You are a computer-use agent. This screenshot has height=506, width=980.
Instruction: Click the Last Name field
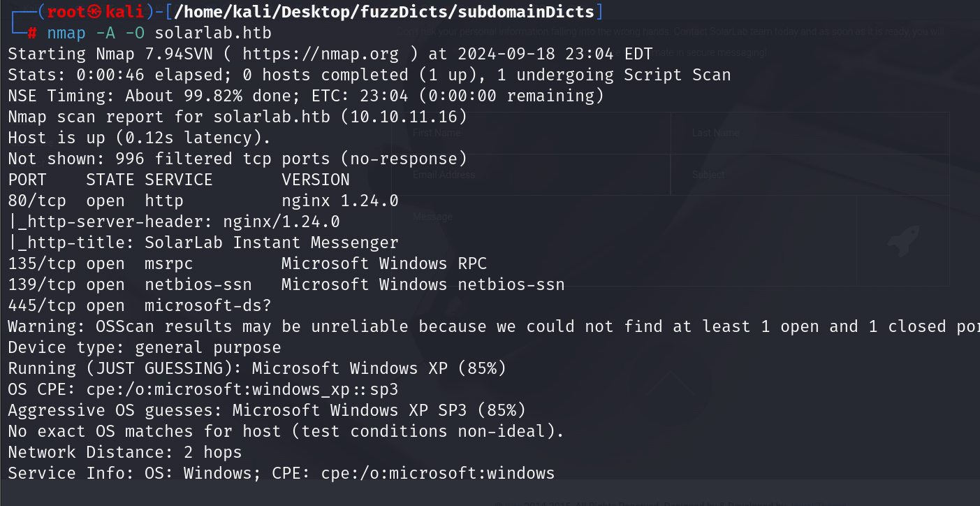point(810,133)
